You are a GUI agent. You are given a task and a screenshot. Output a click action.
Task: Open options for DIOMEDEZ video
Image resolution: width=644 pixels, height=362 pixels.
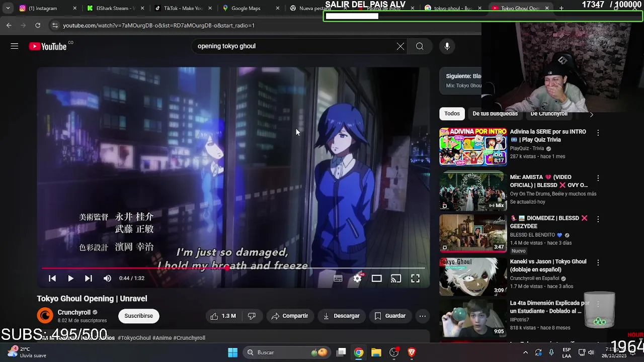pyautogui.click(x=598, y=219)
